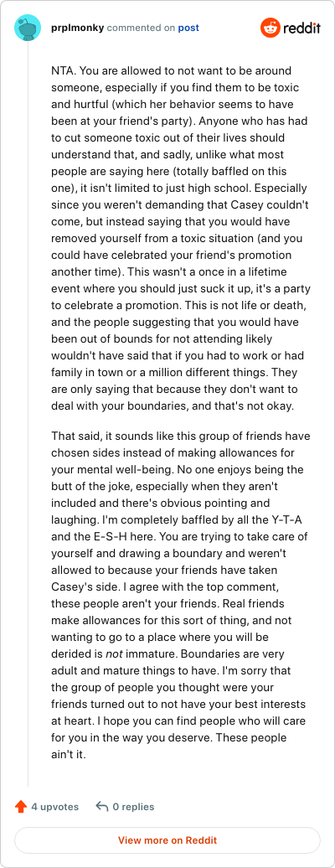Click the "4 upvotes" count label
The image size is (335, 868).
point(54,807)
